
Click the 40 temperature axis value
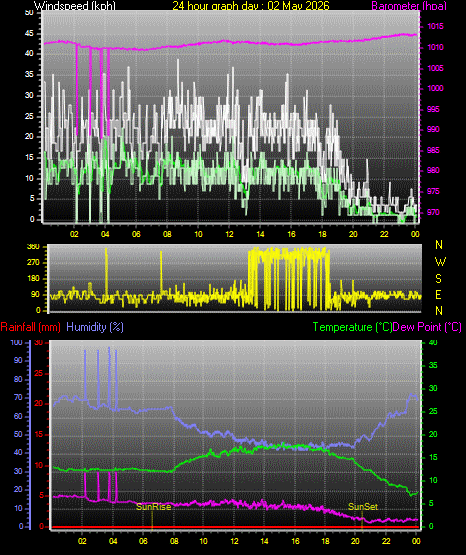click(x=433, y=342)
